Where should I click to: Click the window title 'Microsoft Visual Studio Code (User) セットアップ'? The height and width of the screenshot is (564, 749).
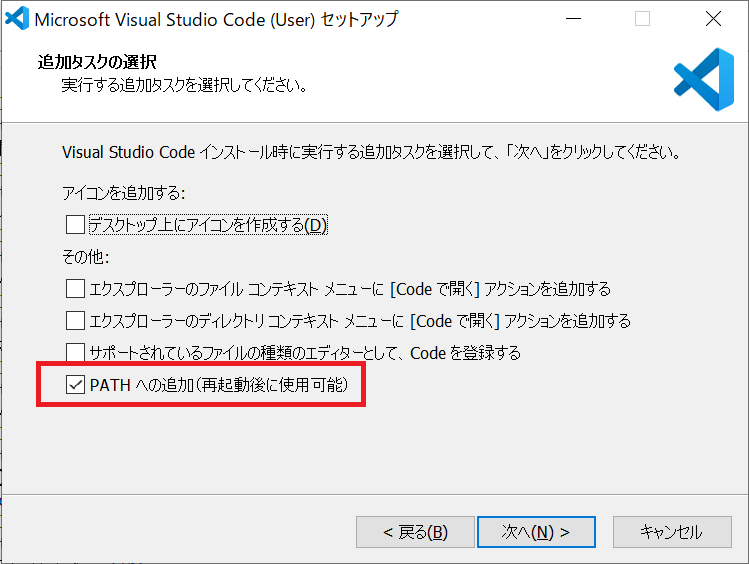pyautogui.click(x=216, y=20)
